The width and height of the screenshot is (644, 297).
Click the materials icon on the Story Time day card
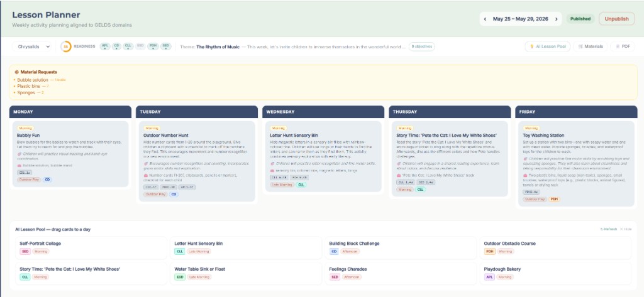pyautogui.click(x=398, y=175)
